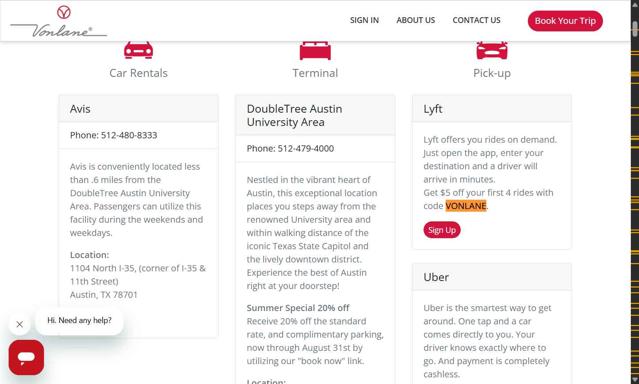Go to About Us
Image resolution: width=639 pixels, height=384 pixels.
[416, 20]
